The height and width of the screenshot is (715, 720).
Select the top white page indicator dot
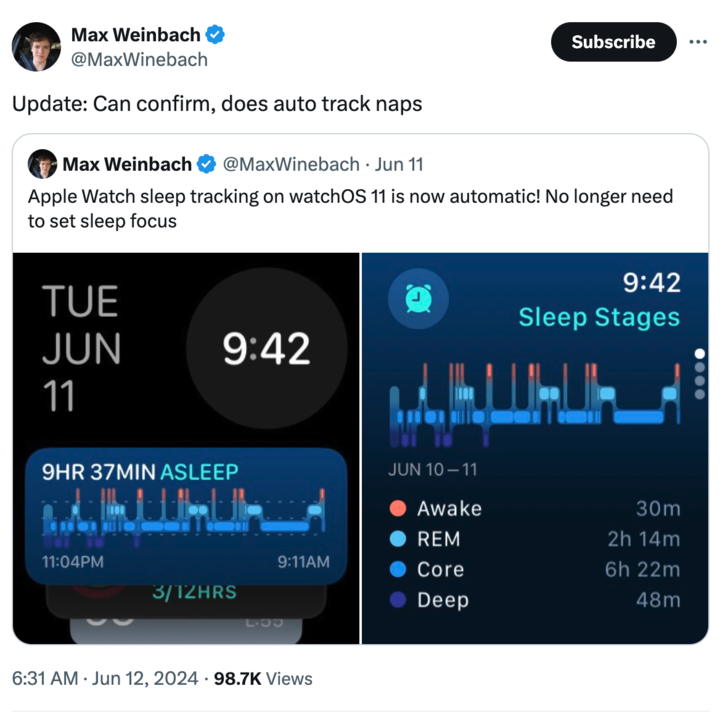[x=700, y=354]
